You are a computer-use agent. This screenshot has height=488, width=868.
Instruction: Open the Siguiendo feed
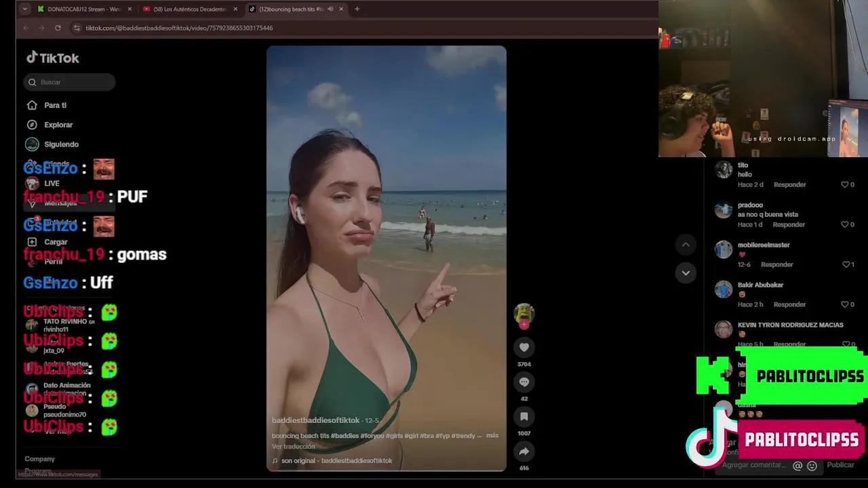click(53, 144)
